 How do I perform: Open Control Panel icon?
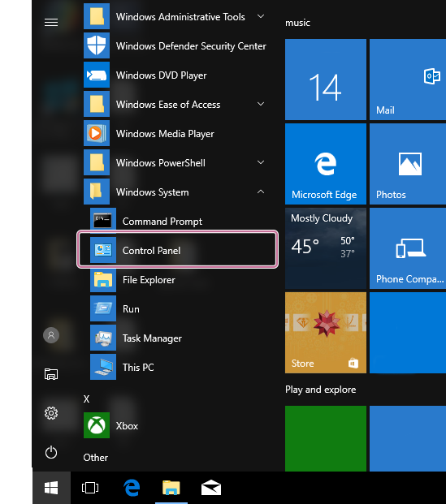point(103,251)
